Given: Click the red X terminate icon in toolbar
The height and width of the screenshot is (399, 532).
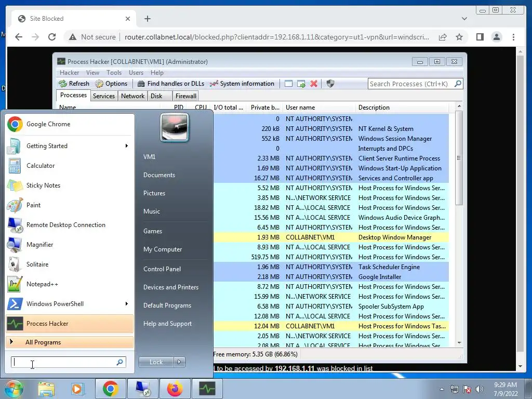Looking at the screenshot, I should pos(314,84).
